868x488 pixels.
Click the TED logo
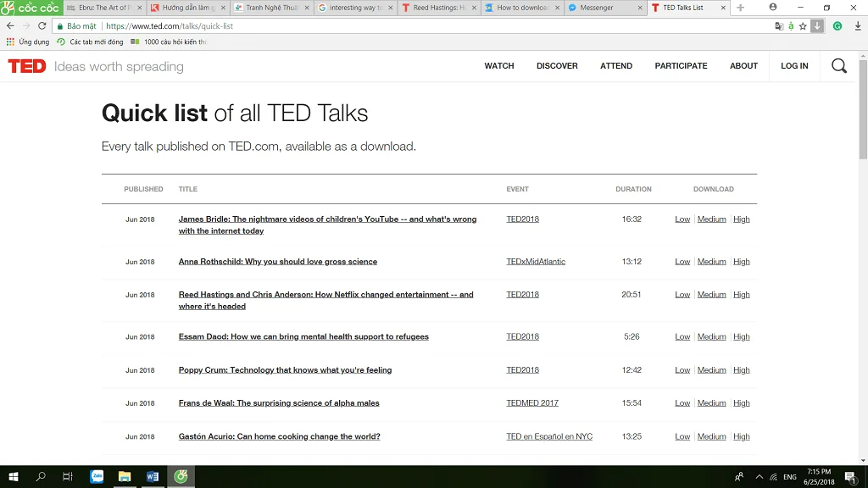pos(27,66)
